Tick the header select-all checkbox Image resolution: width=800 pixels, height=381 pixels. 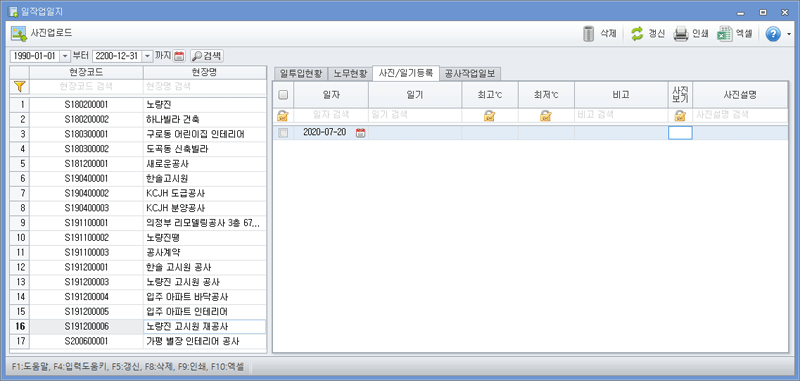[x=283, y=94]
